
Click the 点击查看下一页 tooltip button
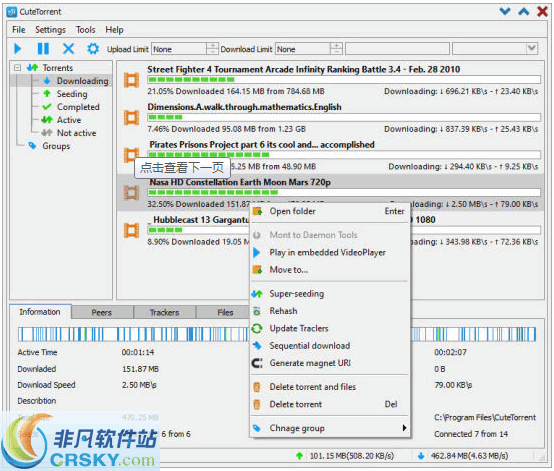tap(182, 167)
